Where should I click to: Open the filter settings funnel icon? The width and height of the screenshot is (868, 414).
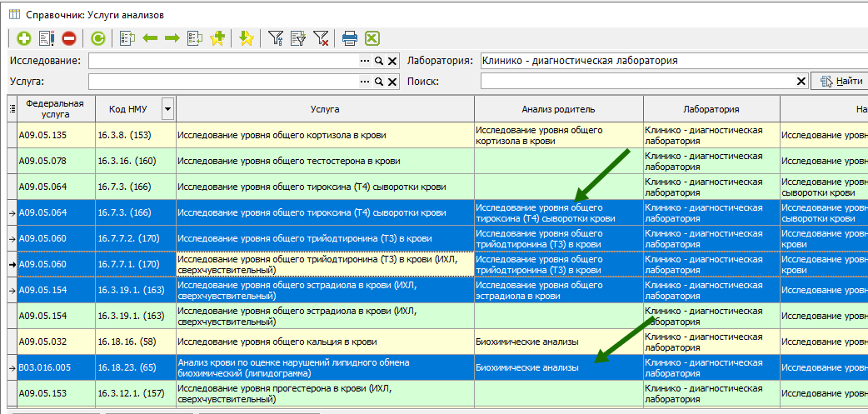[276, 38]
